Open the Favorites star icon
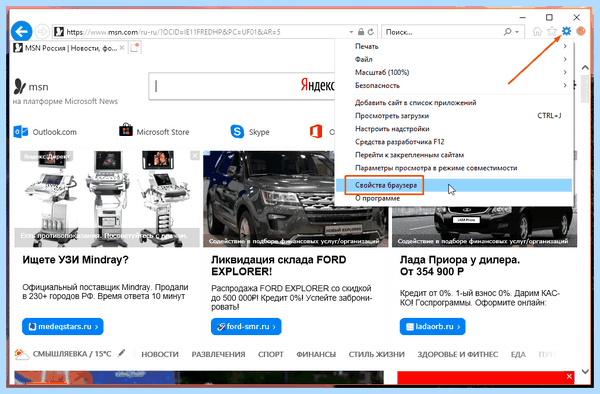 pos(552,31)
